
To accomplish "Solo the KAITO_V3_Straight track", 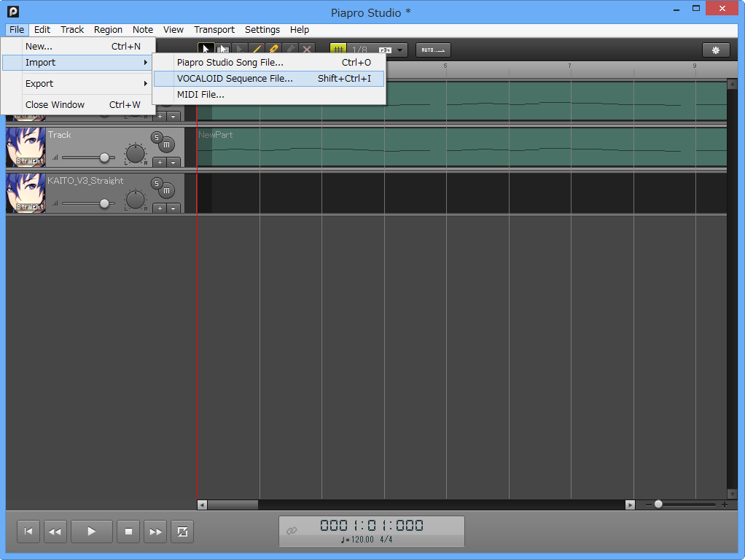I will (x=157, y=184).
